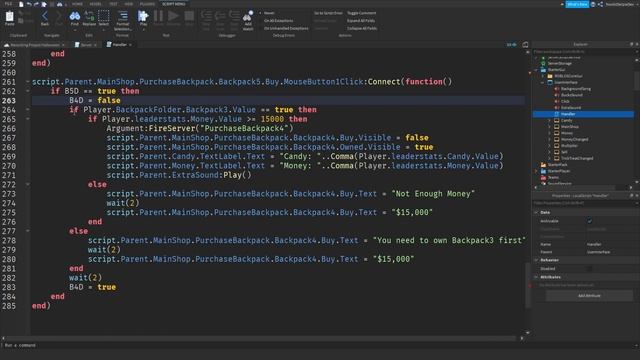Screen dimensions: 640x360
Task: Switch to the SCRIPT MENU tab
Action: click(x=173, y=4)
